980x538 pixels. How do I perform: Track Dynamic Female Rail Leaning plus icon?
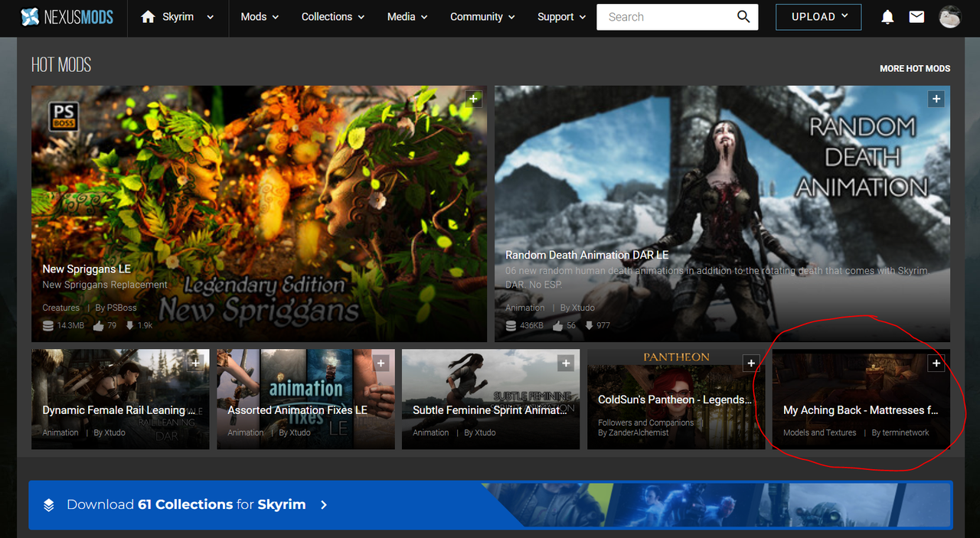pos(196,364)
